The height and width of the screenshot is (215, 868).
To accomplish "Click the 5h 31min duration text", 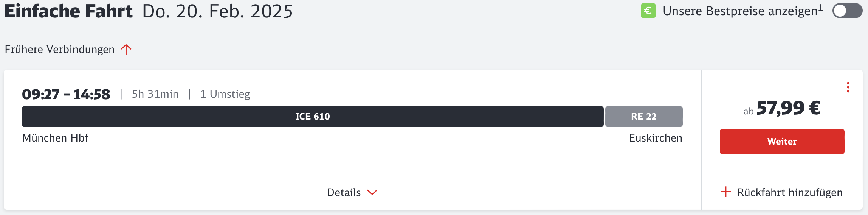I will (155, 94).
